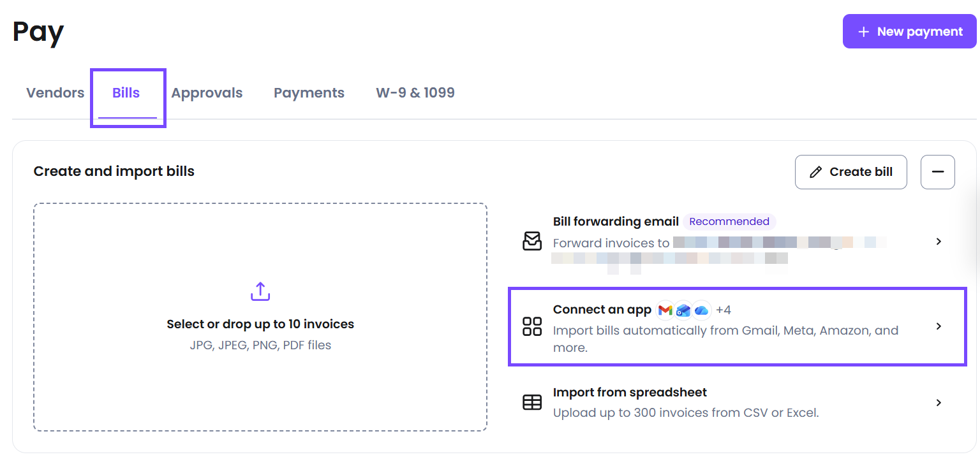The height and width of the screenshot is (464, 980).
Task: Click the upload arrow icon in the drop zone
Action: tap(260, 291)
